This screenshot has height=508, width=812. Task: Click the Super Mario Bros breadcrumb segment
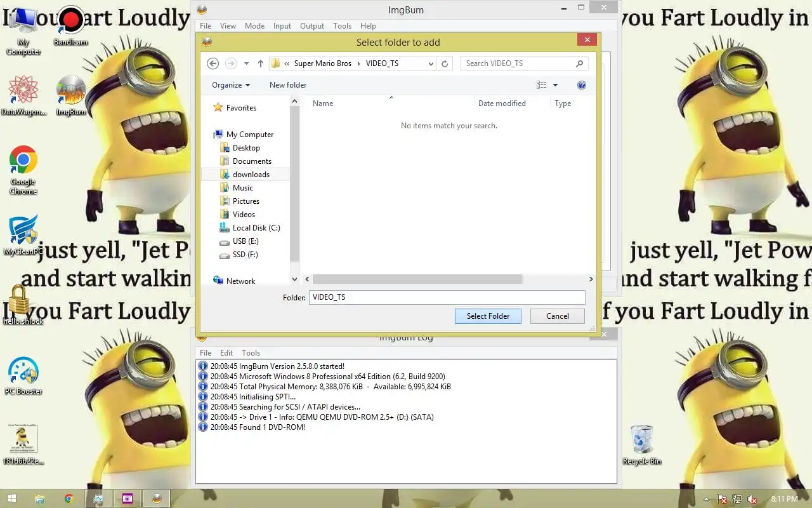pyautogui.click(x=323, y=63)
